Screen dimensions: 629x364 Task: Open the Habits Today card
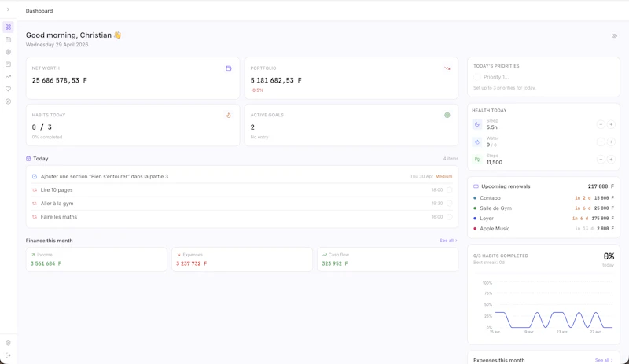[x=133, y=125]
